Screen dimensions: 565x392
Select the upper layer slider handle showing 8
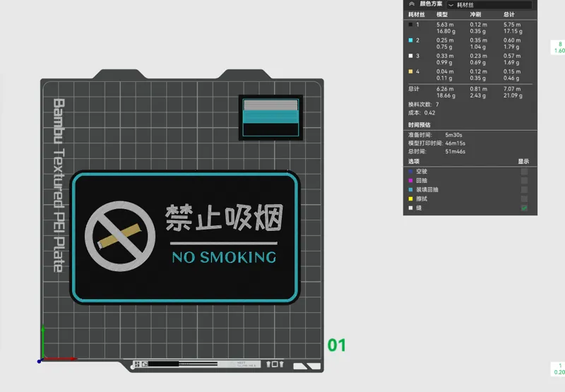(559, 47)
